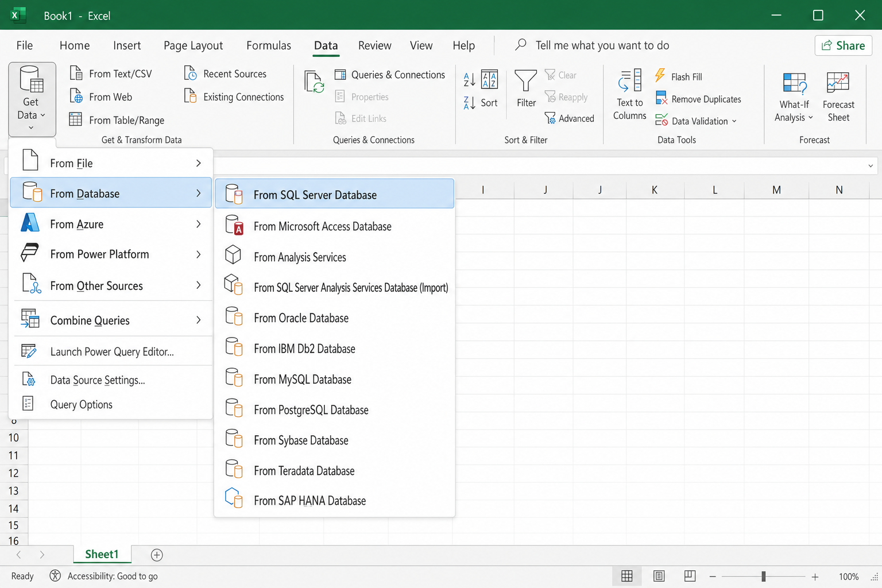Viewport: 882px width, 588px height.
Task: Click the Share button
Action: point(843,45)
